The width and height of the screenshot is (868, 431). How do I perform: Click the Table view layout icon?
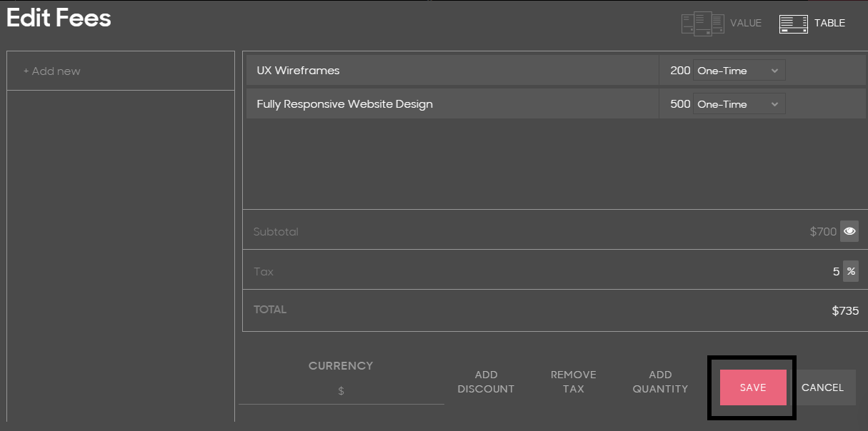pos(793,24)
